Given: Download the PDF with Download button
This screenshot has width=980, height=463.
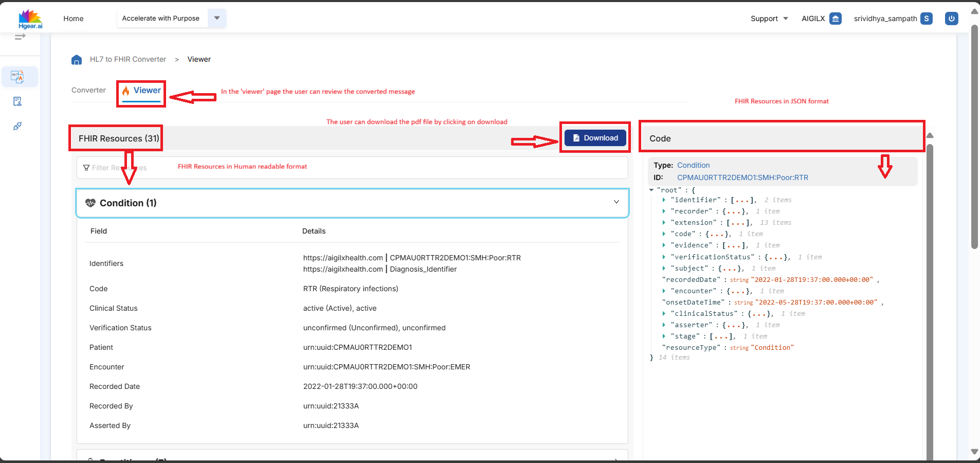Looking at the screenshot, I should click(595, 138).
